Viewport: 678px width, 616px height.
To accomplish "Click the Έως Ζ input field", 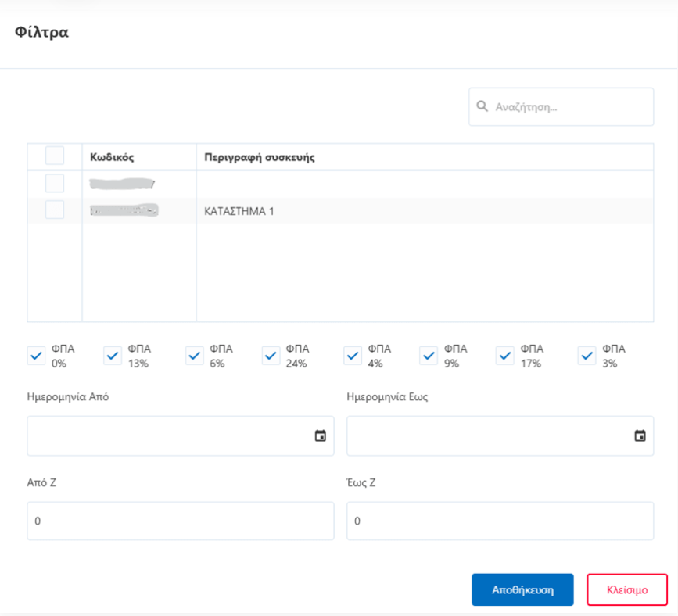I will click(500, 521).
